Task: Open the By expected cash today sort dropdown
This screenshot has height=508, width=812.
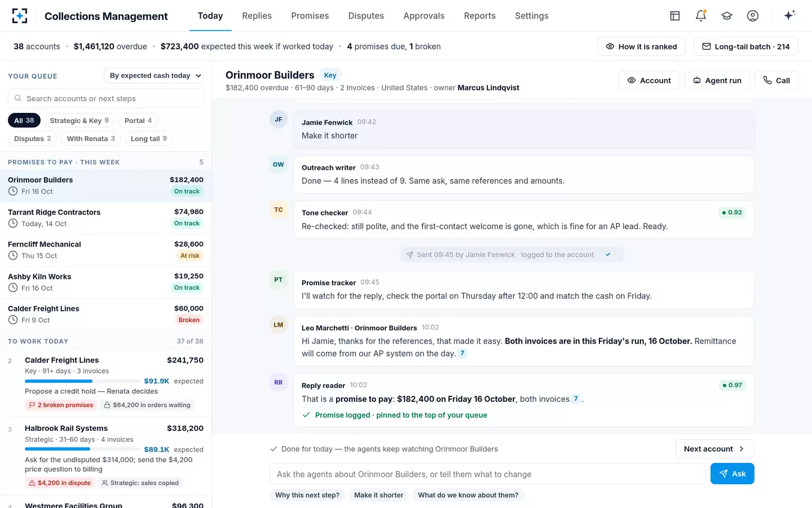Action: tap(154, 76)
